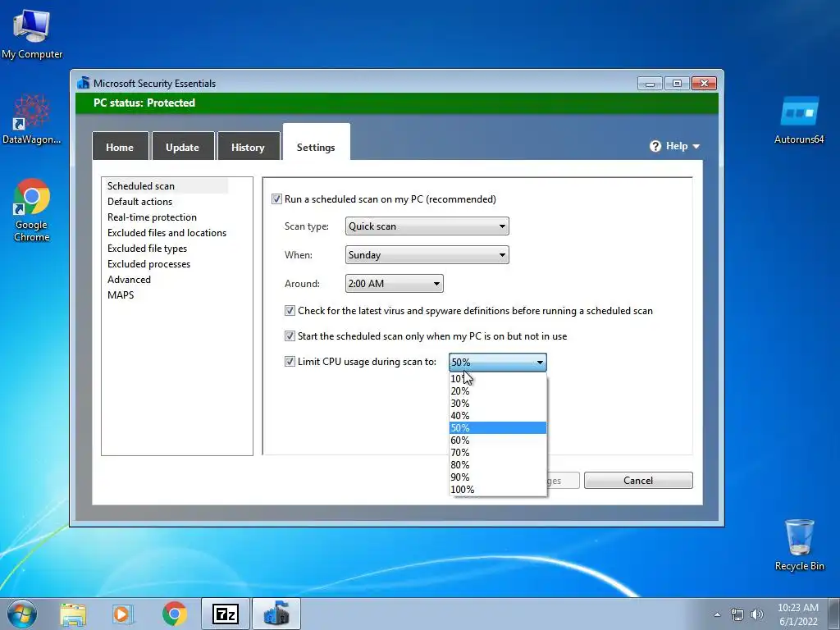Image resolution: width=840 pixels, height=630 pixels.
Task: Select Excluded files and locations
Action: [x=167, y=232]
